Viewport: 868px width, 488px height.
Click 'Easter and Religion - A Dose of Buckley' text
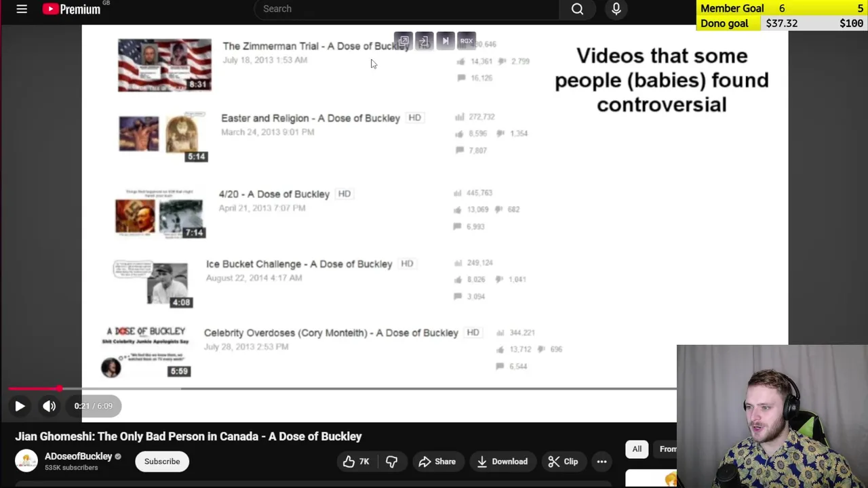tap(311, 118)
